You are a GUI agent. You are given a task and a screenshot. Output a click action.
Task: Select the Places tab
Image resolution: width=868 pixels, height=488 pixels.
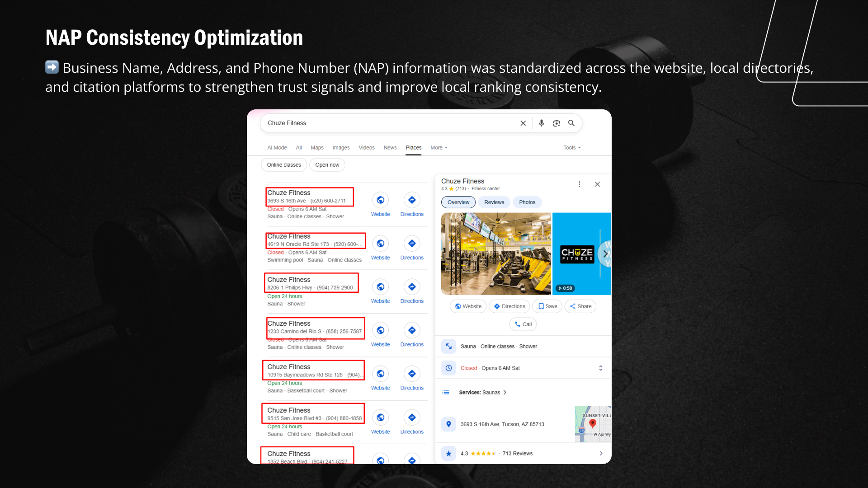point(414,148)
